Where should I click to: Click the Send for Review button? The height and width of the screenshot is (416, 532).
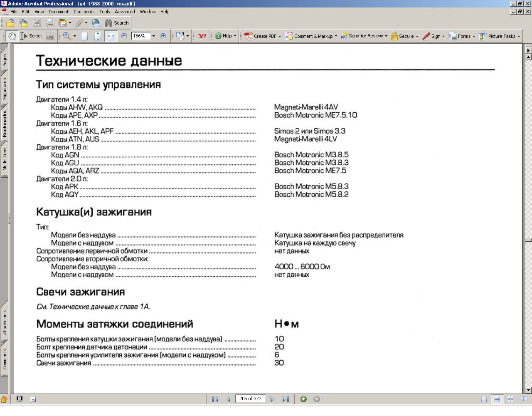click(364, 36)
